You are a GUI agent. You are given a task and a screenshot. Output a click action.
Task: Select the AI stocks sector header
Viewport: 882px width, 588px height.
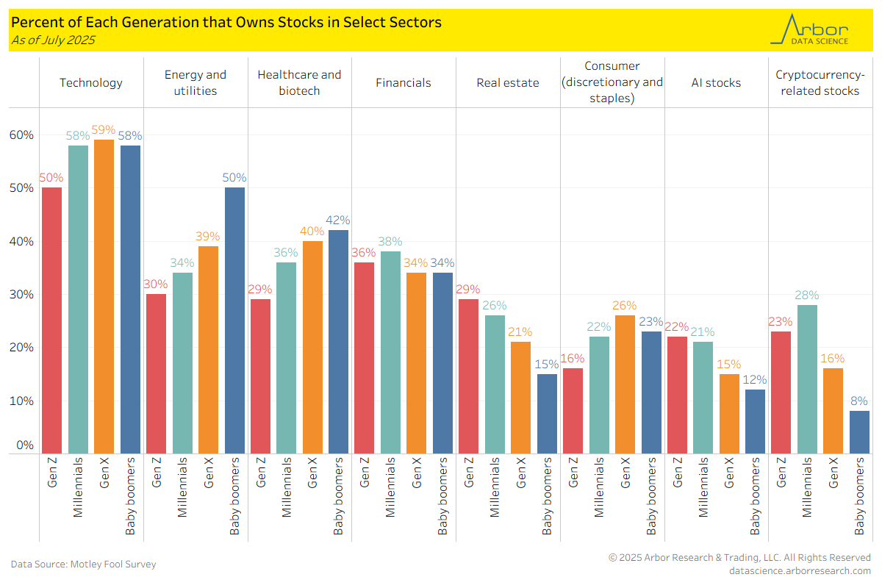click(716, 83)
